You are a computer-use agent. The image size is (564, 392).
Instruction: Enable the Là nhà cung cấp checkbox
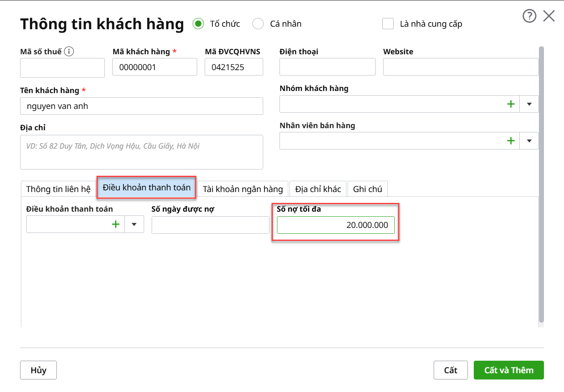click(x=388, y=24)
